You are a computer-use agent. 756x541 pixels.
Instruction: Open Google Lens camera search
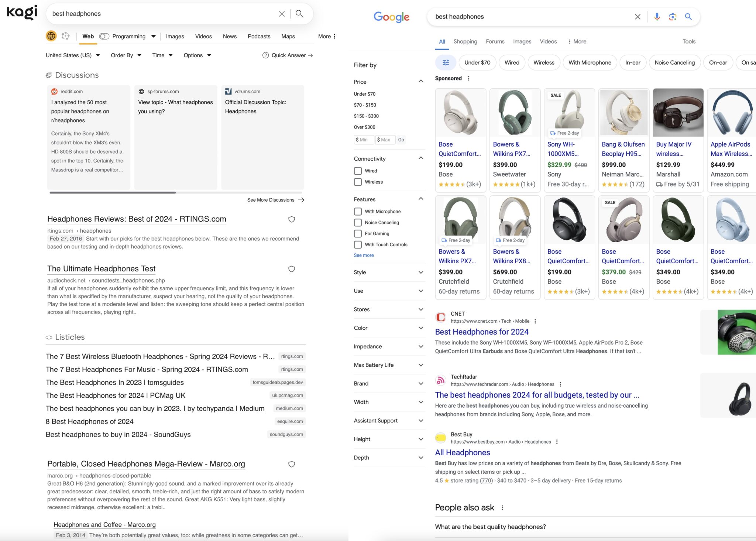tap(673, 17)
